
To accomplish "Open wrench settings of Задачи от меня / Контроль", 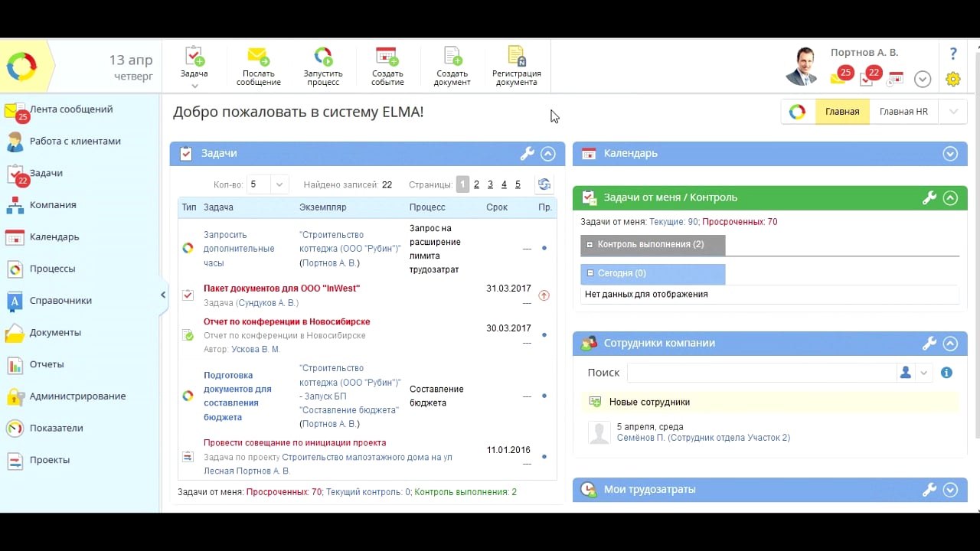I will [x=929, y=198].
